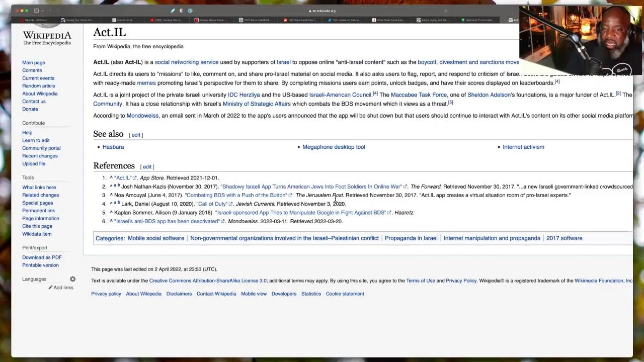The width and height of the screenshot is (644, 362).
Task: Open Random article link
Action: [x=39, y=86]
